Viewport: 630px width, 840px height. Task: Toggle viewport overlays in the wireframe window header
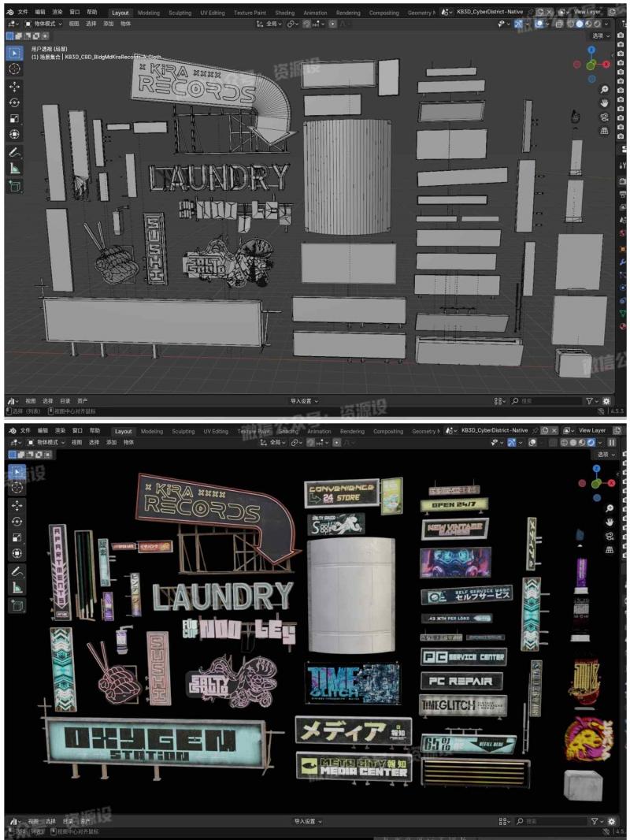tap(540, 24)
